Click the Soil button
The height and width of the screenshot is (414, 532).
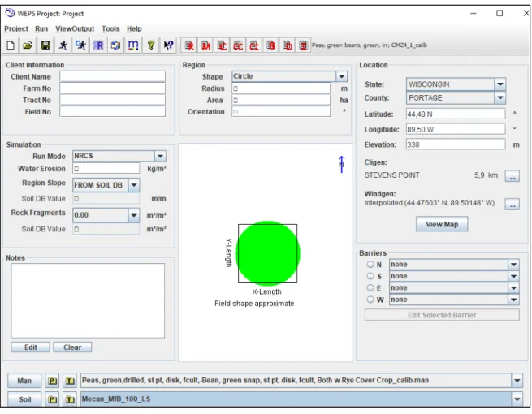24,399
